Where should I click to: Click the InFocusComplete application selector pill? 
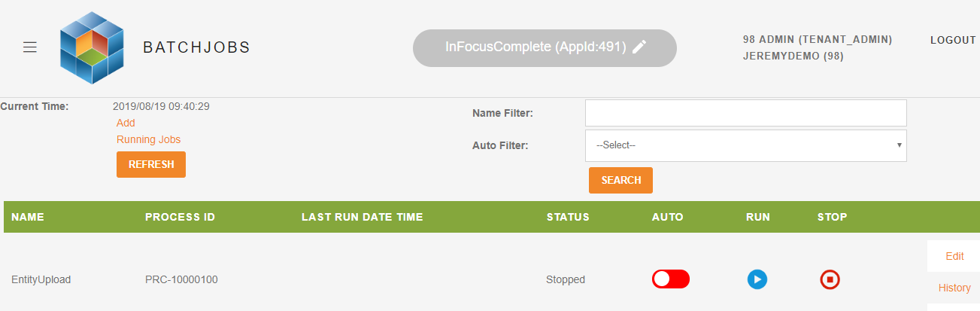[x=545, y=47]
